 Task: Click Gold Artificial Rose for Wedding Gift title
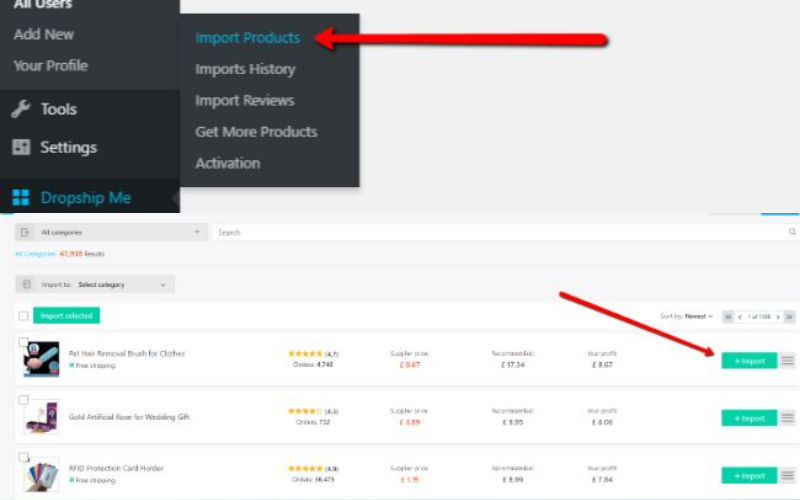[x=129, y=417]
